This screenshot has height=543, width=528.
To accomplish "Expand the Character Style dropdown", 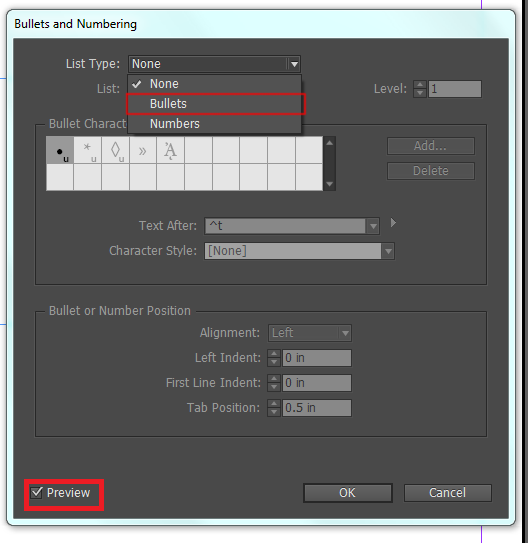I will [388, 251].
